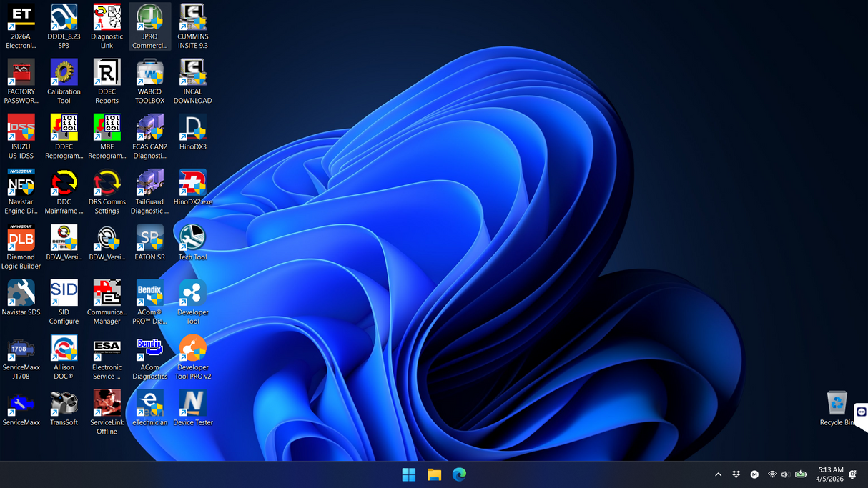Image resolution: width=868 pixels, height=488 pixels.
Task: Select Bendix ACom Diagnostics icon
Action: [x=149, y=357]
